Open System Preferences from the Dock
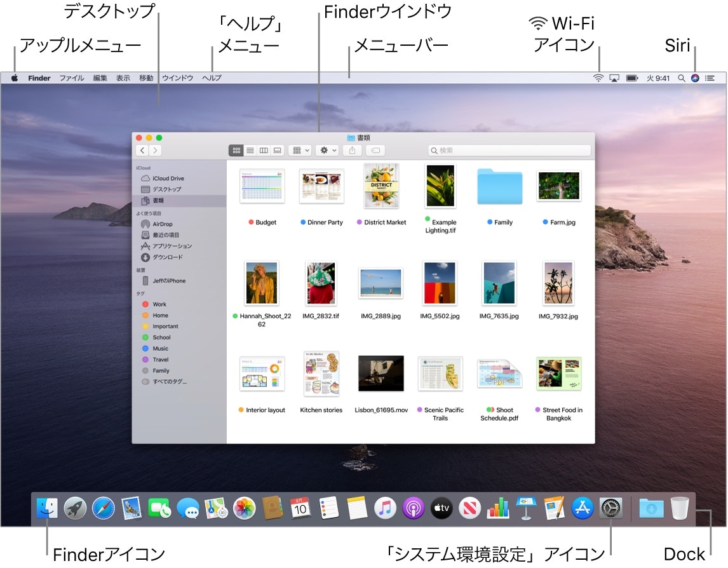Image resolution: width=728 pixels, height=568 pixels. click(x=610, y=508)
